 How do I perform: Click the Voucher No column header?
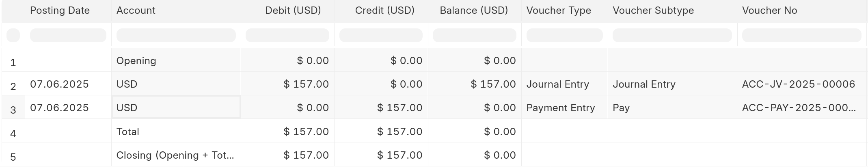click(769, 11)
